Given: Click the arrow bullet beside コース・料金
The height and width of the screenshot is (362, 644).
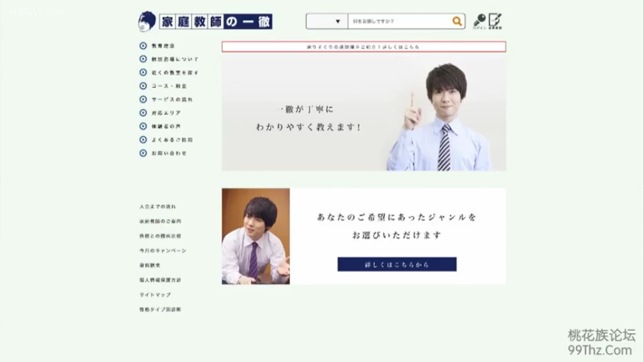Looking at the screenshot, I should click(143, 86).
